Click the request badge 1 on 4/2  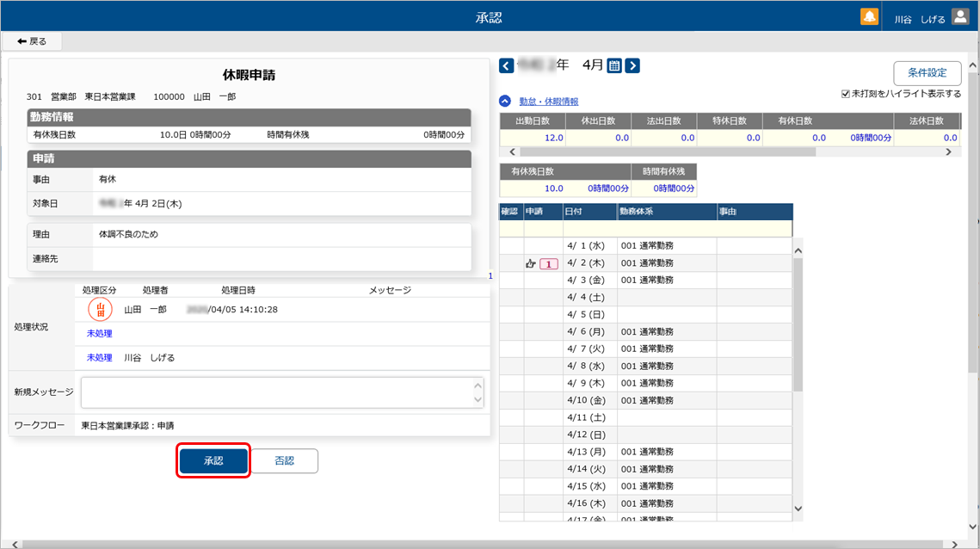[x=549, y=264]
